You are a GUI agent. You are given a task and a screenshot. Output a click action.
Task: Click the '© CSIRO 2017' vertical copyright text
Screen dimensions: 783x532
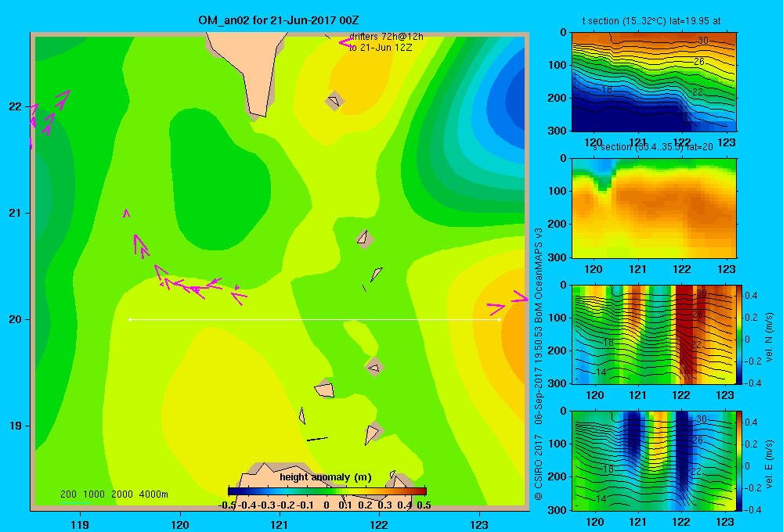coord(539,468)
